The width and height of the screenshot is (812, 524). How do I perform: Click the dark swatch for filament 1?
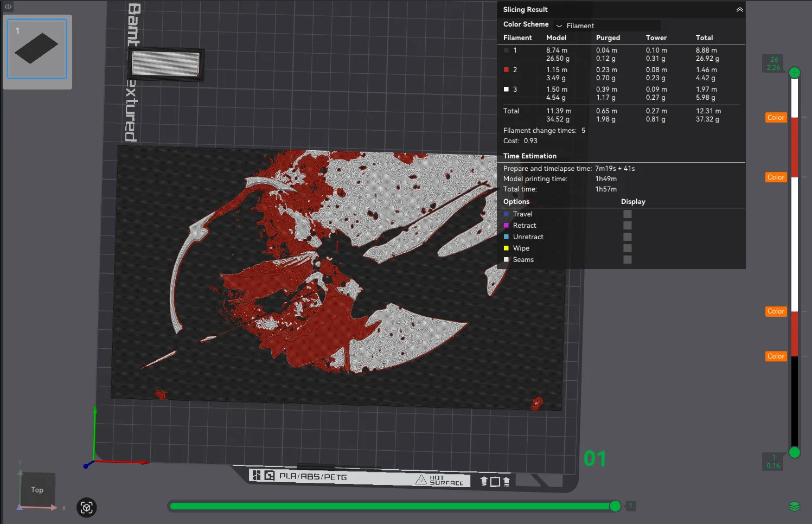506,50
